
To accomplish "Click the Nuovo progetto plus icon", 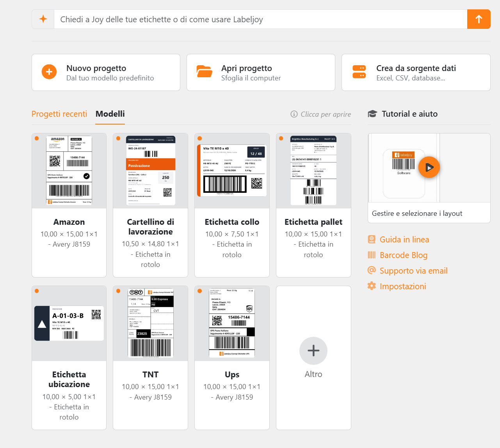I will coord(49,72).
